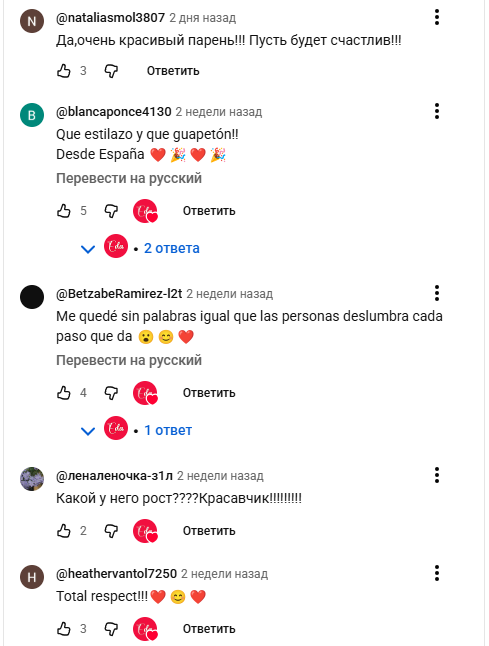The image size is (489, 646).
Task: Open the options menu for @BetzabeRamirez-l2t's comment
Action: [437, 293]
